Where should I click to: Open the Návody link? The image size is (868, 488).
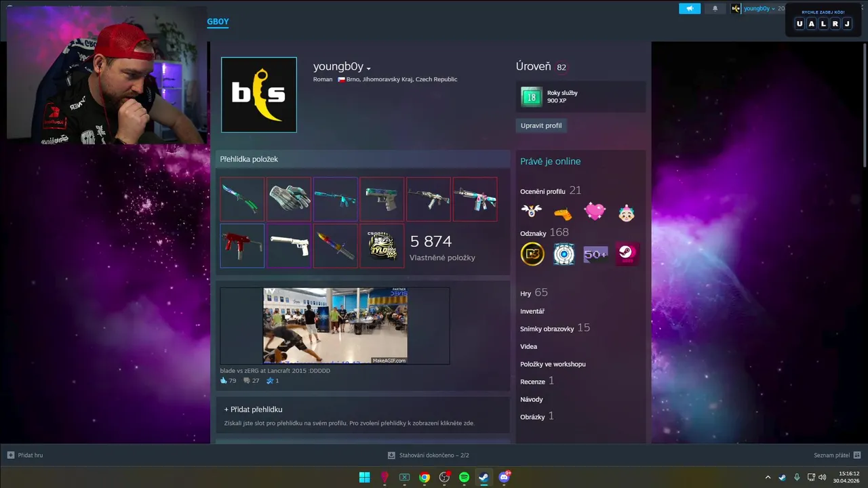pos(532,399)
